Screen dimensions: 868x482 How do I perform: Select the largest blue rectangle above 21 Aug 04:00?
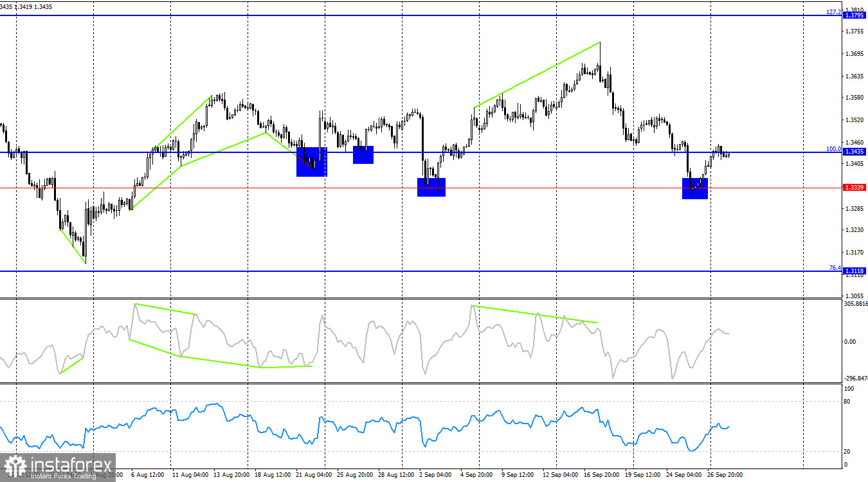[x=312, y=161]
